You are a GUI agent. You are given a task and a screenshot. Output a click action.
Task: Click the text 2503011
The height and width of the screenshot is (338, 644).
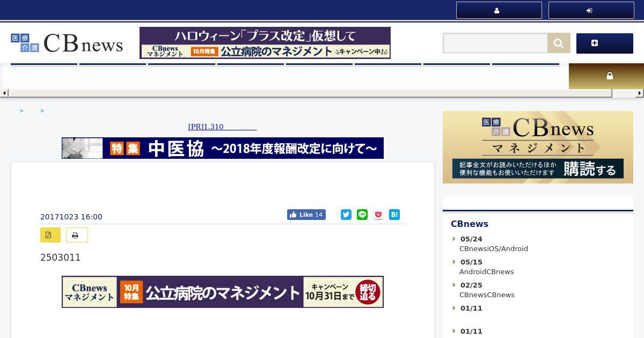(61, 258)
